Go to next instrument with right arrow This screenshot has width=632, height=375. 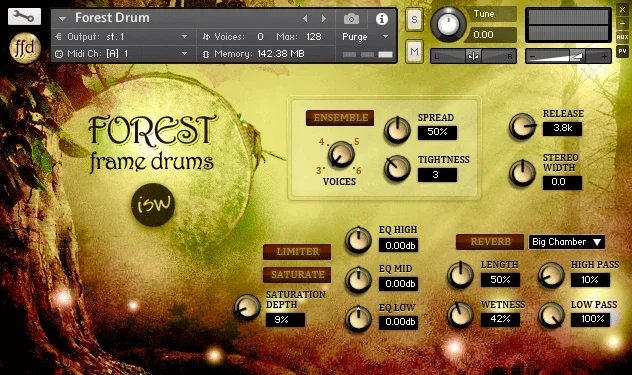pos(323,19)
